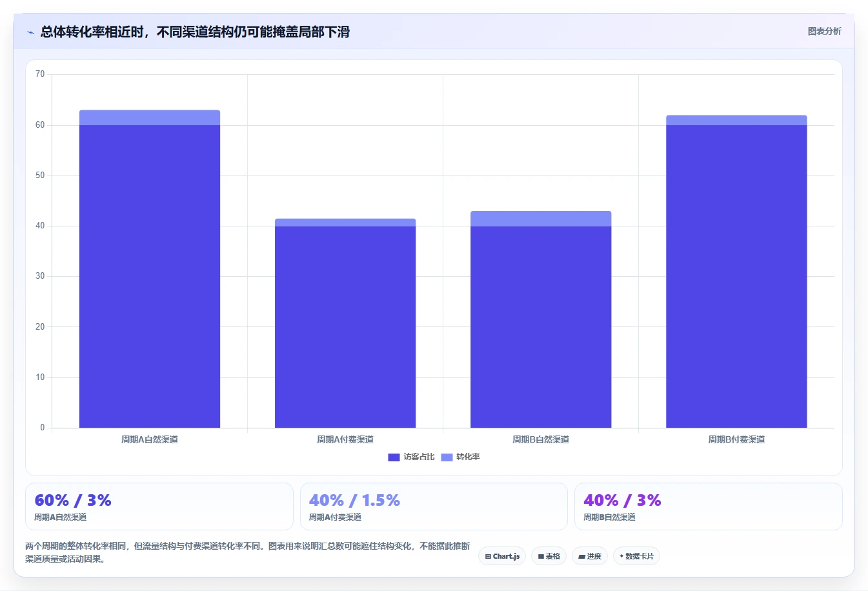Click the 周期A自然渠道 caption in the first card
Image resolution: width=868 pixels, height=591 pixels.
pos(60,517)
